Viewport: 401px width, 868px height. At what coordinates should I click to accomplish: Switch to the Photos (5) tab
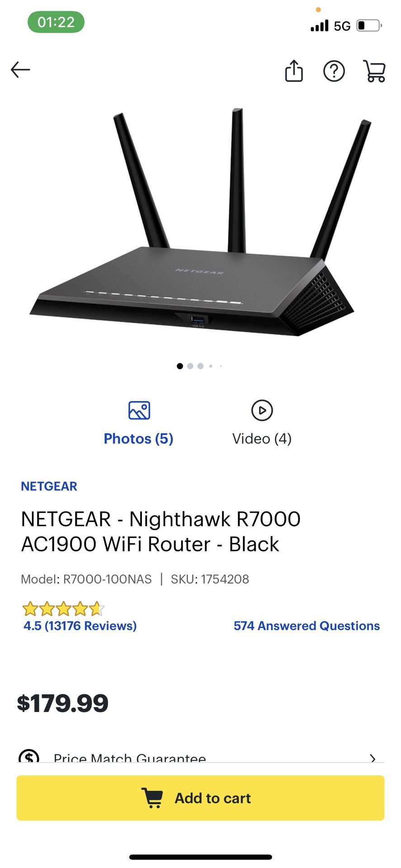click(139, 439)
